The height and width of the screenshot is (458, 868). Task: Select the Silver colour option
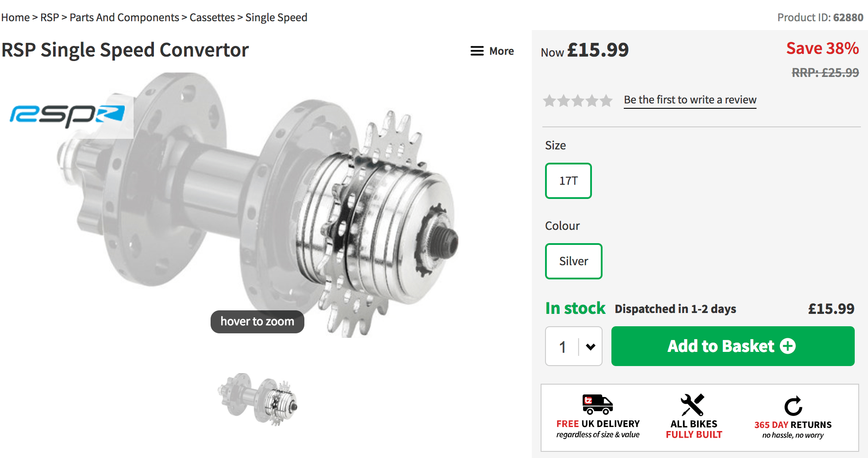point(573,261)
